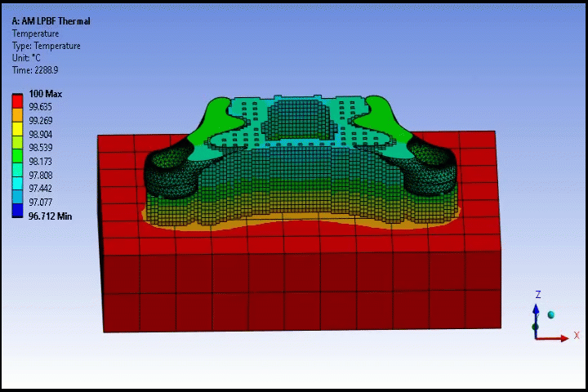588x392 pixels.
Task: Click the red 100 Max legend color band
Action: coord(17,100)
